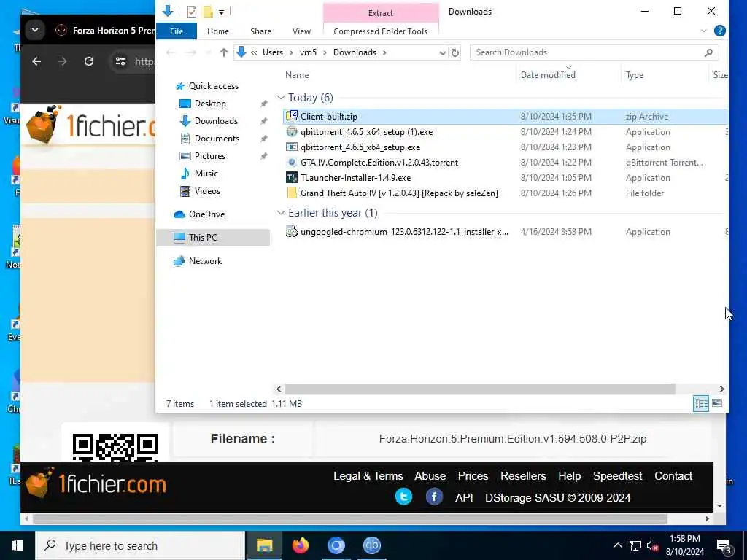Open Videos in navigation pane
This screenshot has width=747, height=560.
pos(207,191)
